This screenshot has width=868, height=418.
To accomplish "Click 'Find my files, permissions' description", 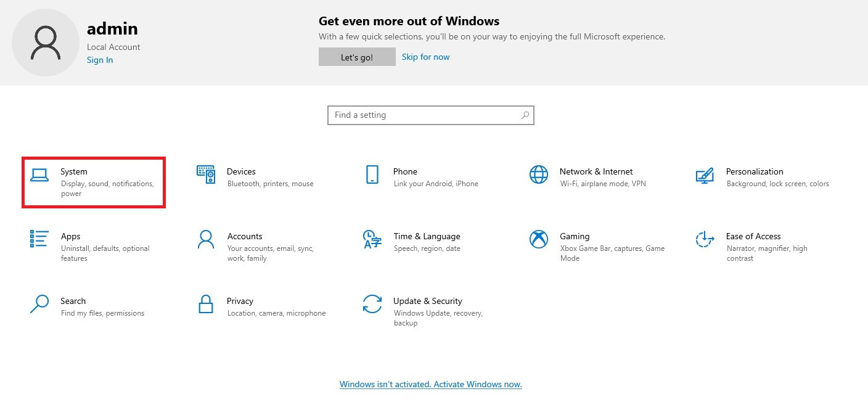I will point(102,313).
